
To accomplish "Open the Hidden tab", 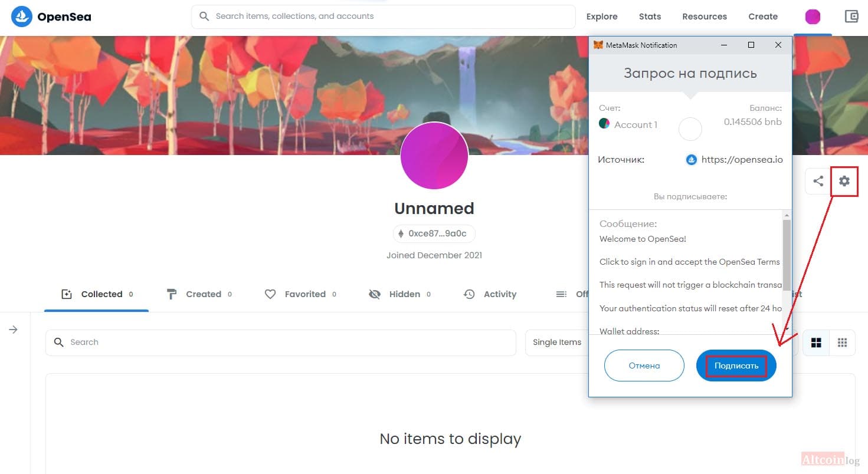I will click(399, 294).
